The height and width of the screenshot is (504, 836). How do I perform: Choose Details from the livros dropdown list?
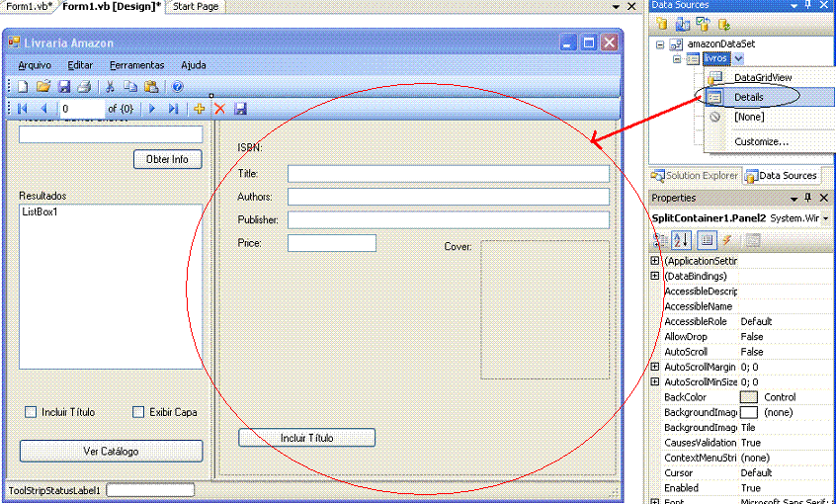(748, 97)
